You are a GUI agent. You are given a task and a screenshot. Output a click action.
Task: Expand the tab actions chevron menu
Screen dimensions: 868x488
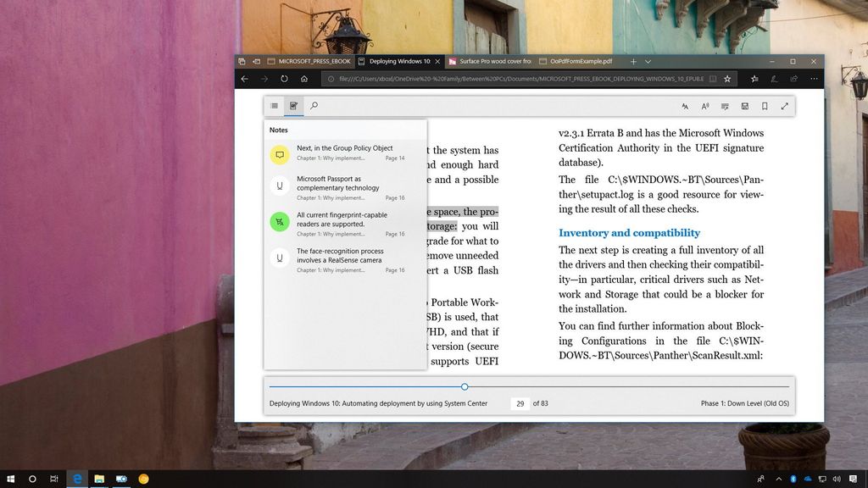[647, 61]
